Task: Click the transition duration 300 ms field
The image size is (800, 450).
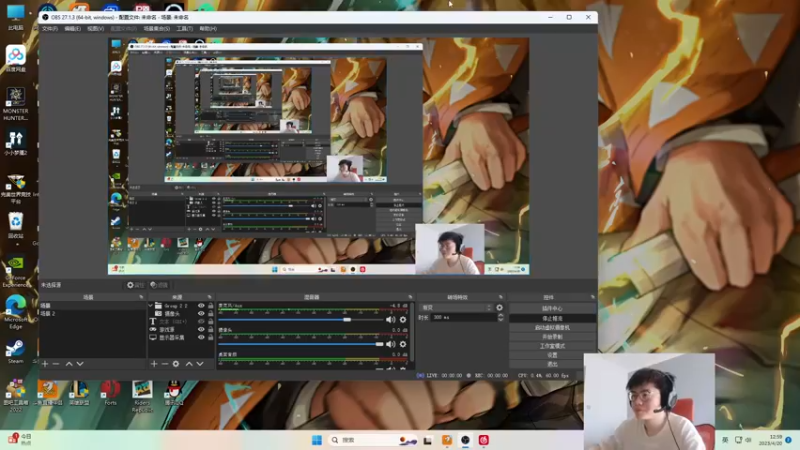Action: pyautogui.click(x=463, y=317)
